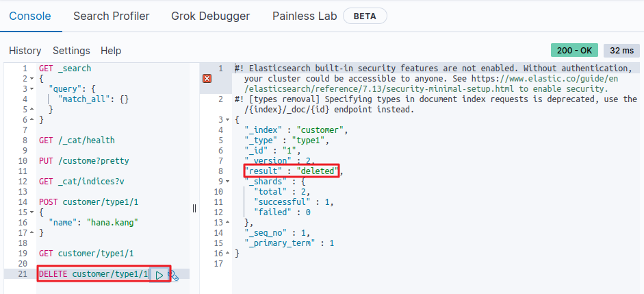644x294 pixels.
Task: Open the Grok Debugger tab
Action: (x=210, y=16)
